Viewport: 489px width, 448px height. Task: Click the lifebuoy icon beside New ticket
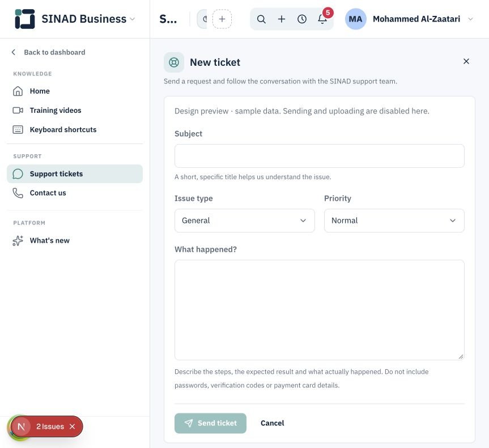pyautogui.click(x=174, y=62)
